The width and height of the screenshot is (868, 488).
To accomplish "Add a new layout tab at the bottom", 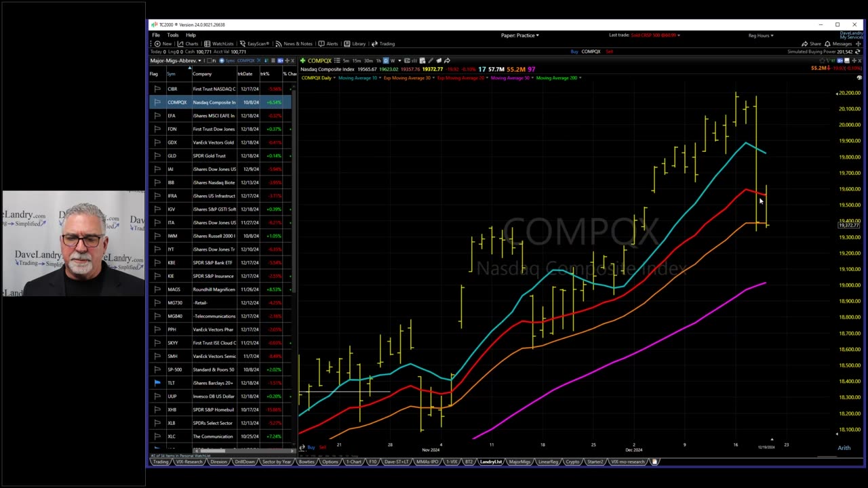I will [x=654, y=462].
